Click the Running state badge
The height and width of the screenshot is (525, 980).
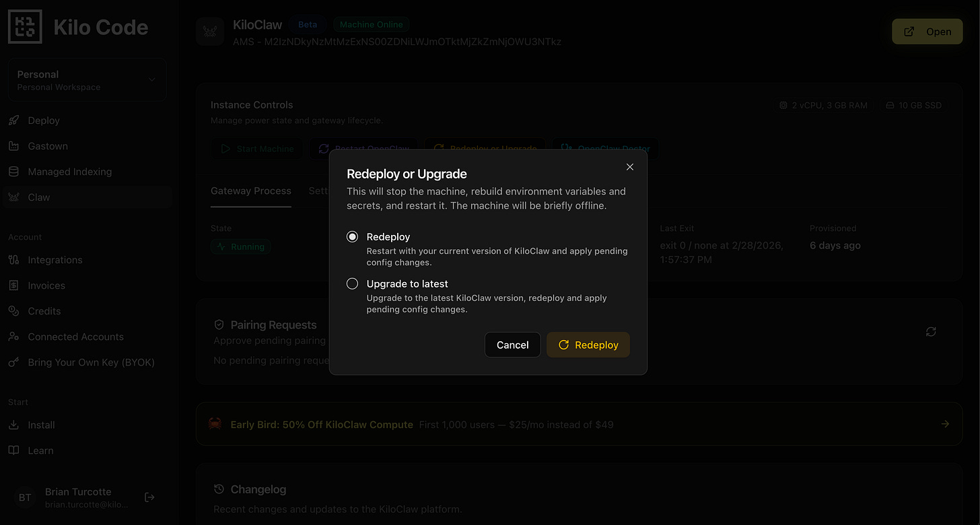tap(241, 247)
